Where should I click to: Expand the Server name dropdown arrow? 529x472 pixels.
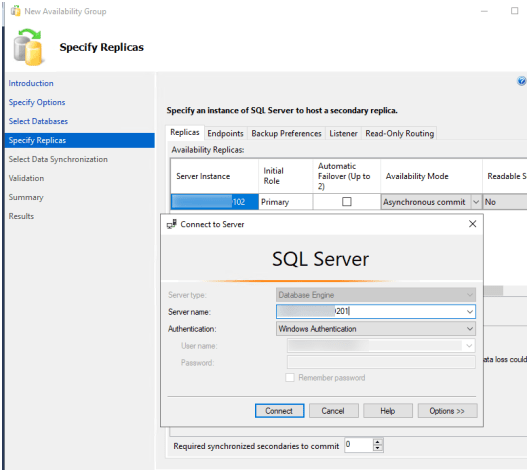coord(470,312)
